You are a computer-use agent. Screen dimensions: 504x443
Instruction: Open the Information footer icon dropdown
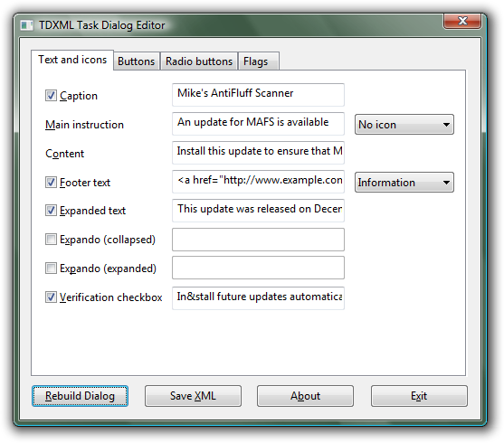[404, 182]
